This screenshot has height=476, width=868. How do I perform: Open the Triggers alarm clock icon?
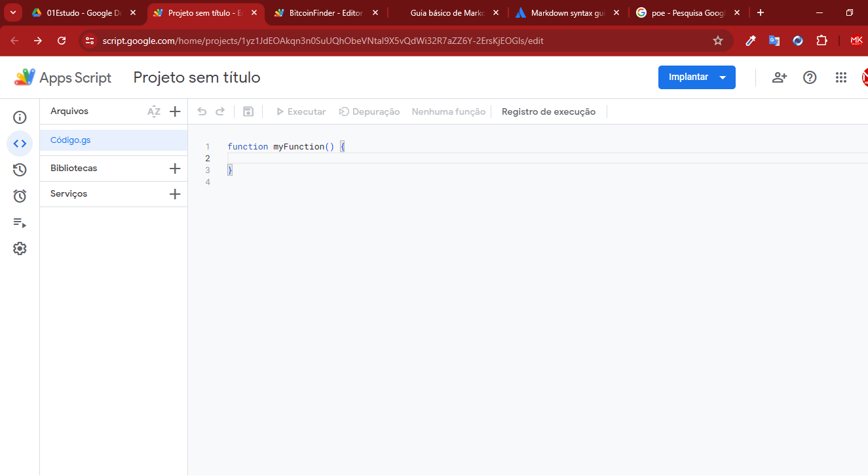[20, 196]
